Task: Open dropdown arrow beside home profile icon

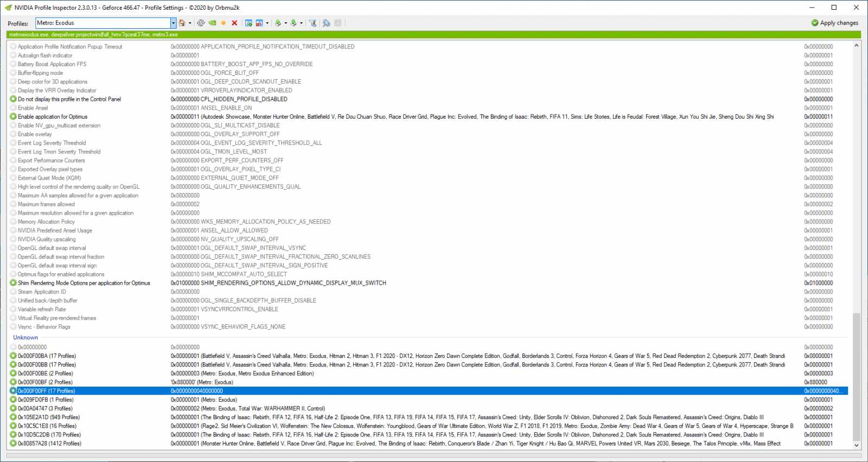Action: (190, 23)
